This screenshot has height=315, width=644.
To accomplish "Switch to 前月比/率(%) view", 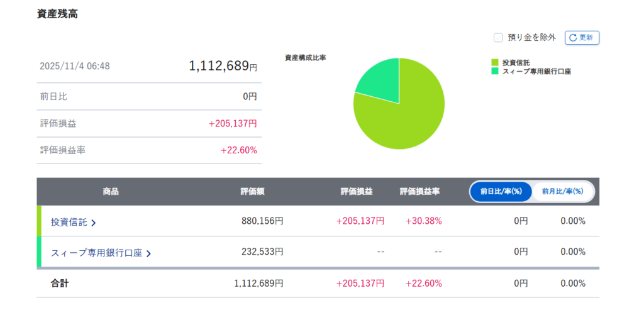I will pos(562,191).
